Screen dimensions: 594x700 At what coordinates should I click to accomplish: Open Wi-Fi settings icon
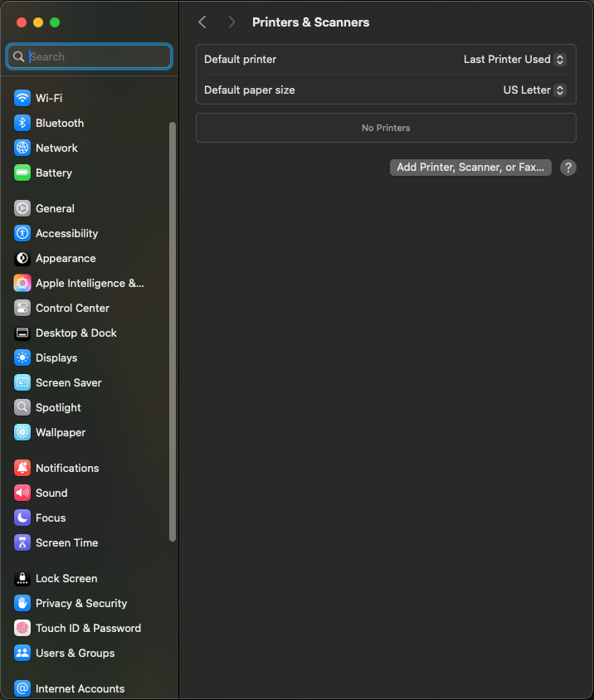pos(22,98)
